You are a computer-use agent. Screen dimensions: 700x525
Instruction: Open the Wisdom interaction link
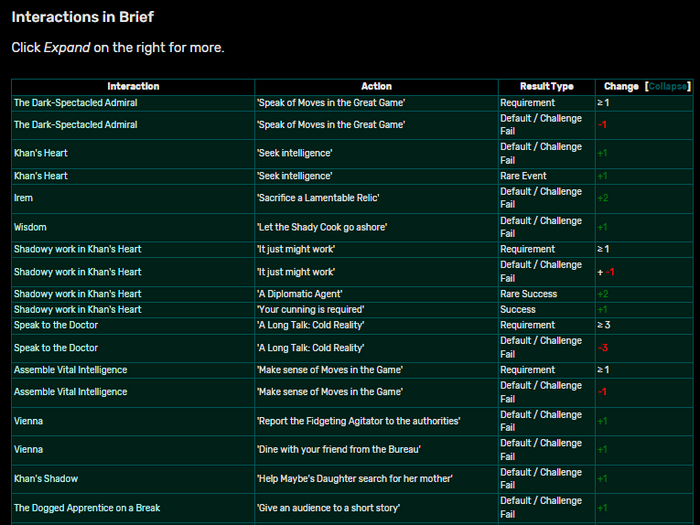tap(30, 227)
